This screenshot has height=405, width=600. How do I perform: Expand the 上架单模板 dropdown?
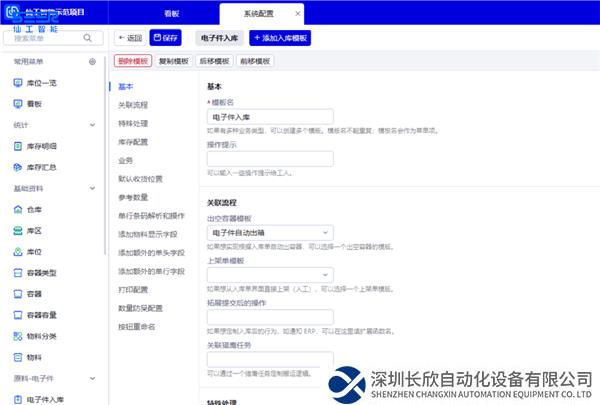click(269, 274)
